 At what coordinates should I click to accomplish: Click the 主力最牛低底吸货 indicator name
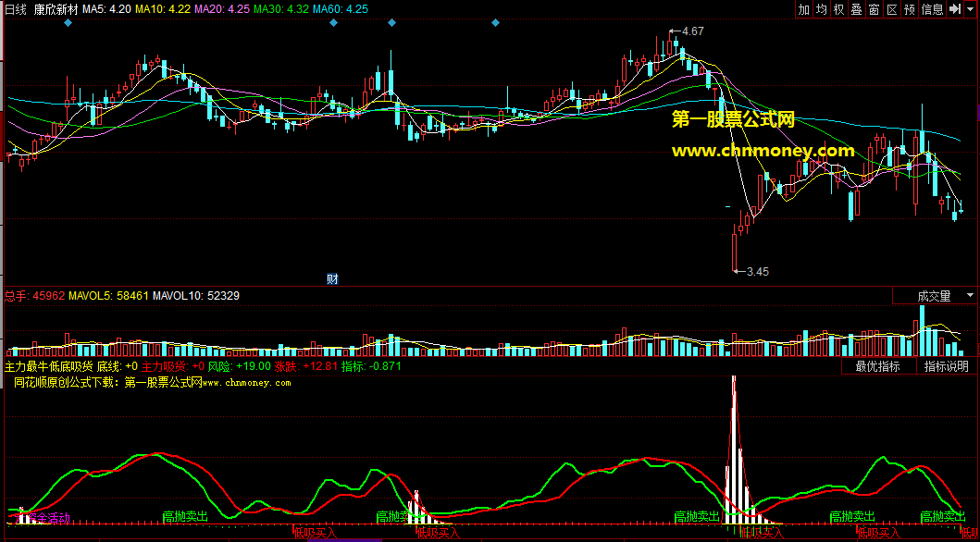(x=49, y=366)
